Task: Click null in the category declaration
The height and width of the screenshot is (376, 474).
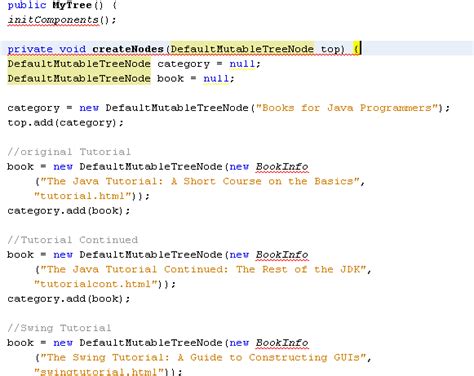Action: point(242,64)
